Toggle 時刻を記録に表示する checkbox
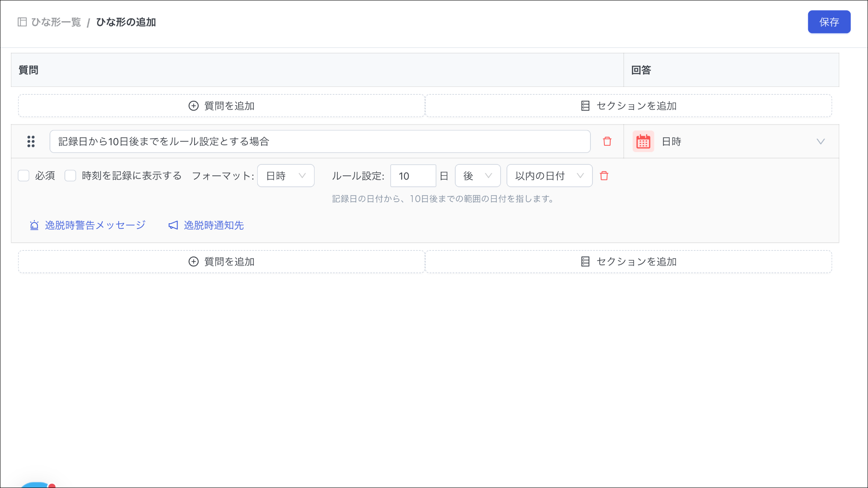 coord(70,176)
